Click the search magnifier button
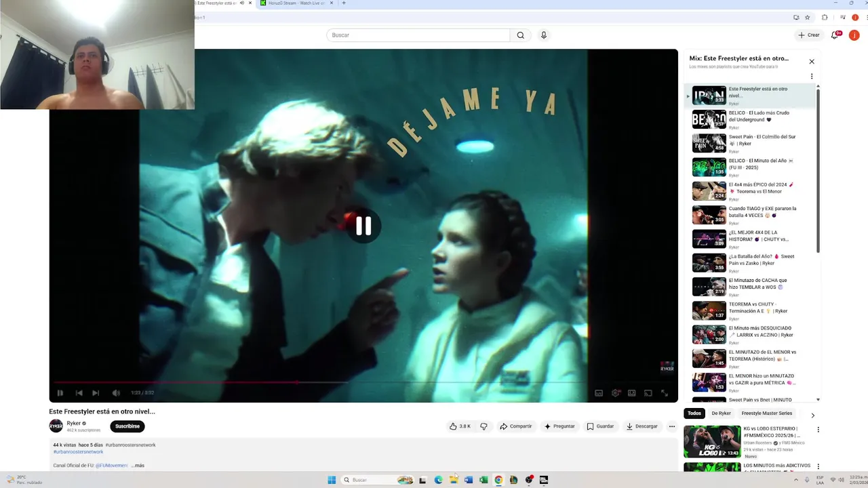The image size is (868, 488). (520, 35)
